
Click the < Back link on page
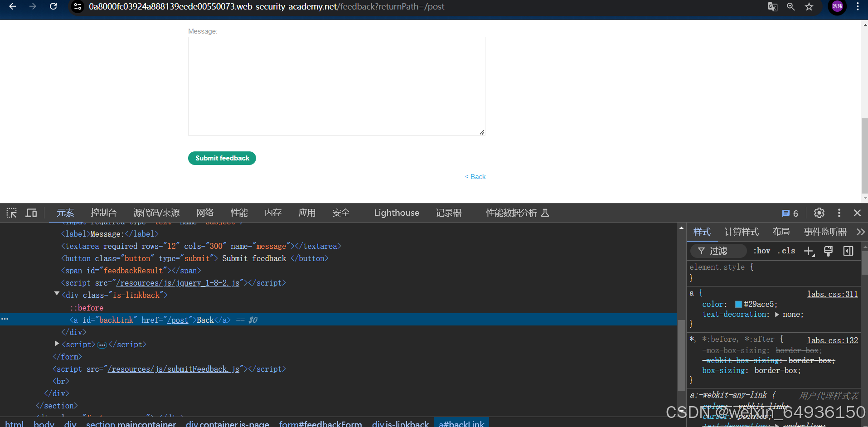(x=475, y=177)
